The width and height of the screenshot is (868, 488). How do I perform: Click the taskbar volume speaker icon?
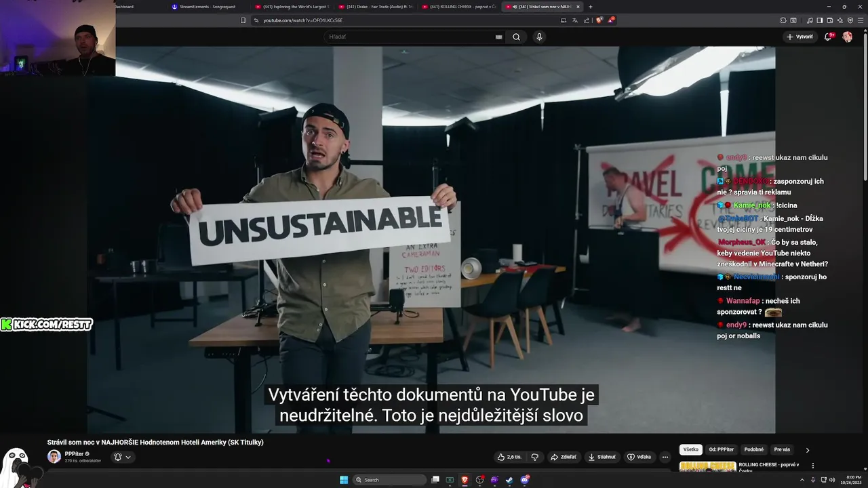pos(832,480)
